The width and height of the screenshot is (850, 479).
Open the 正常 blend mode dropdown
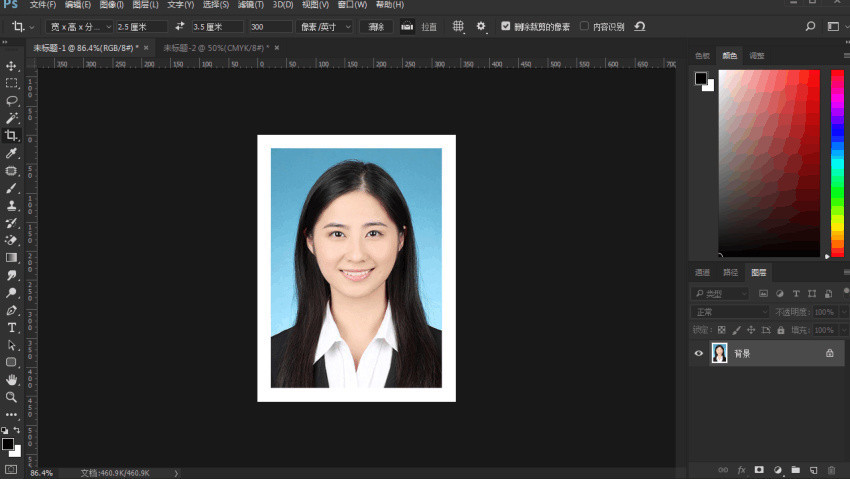pyautogui.click(x=731, y=312)
